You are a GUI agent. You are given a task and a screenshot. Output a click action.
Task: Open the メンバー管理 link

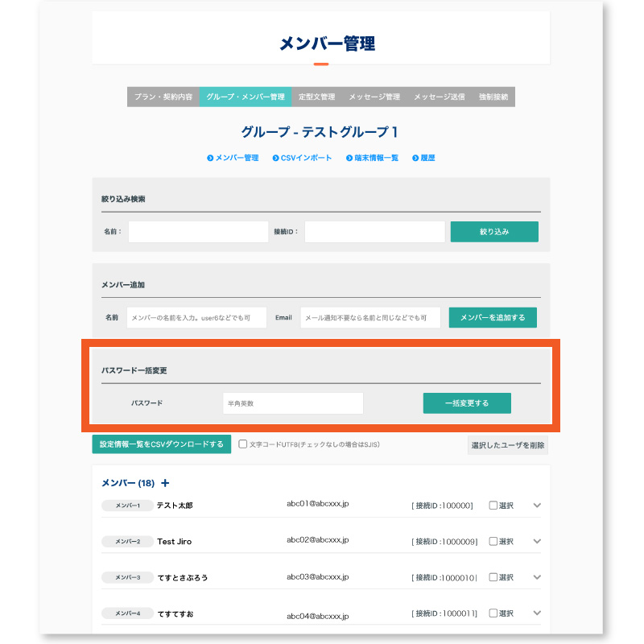pos(236,158)
